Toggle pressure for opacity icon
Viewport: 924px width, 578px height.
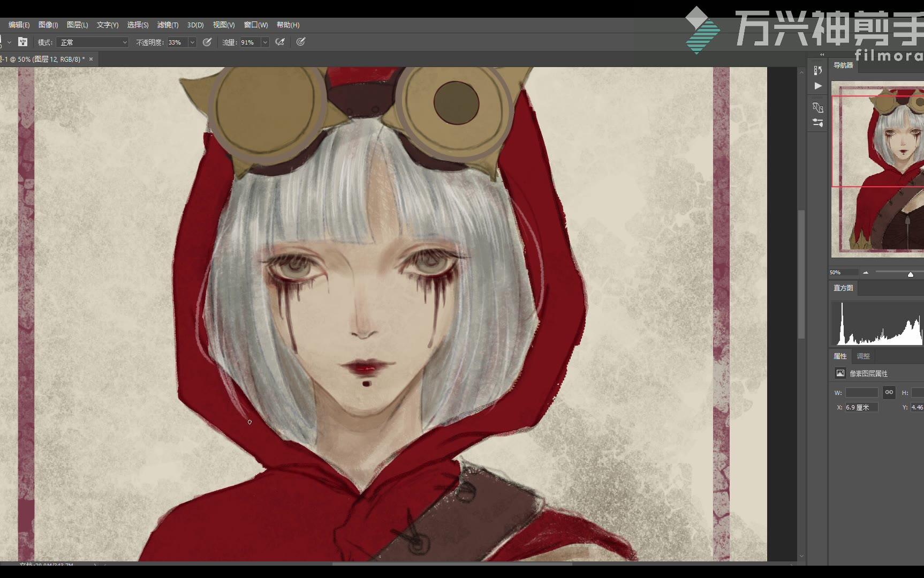[x=207, y=42]
